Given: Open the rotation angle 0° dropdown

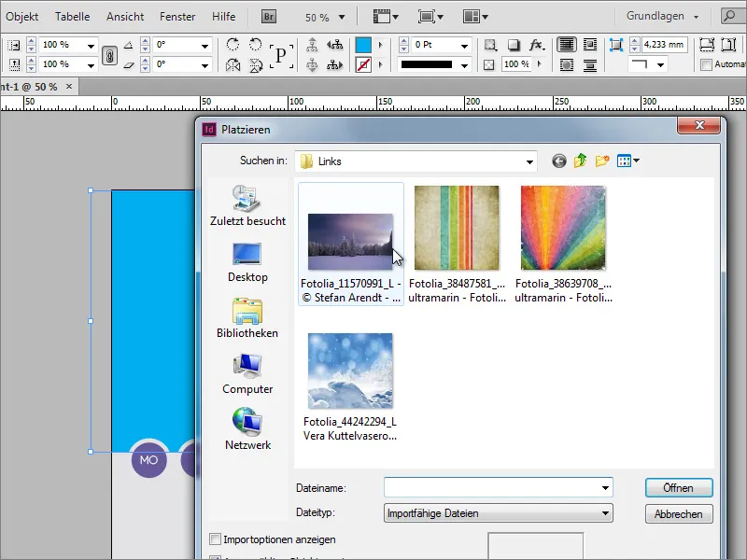Looking at the screenshot, I should [204, 46].
